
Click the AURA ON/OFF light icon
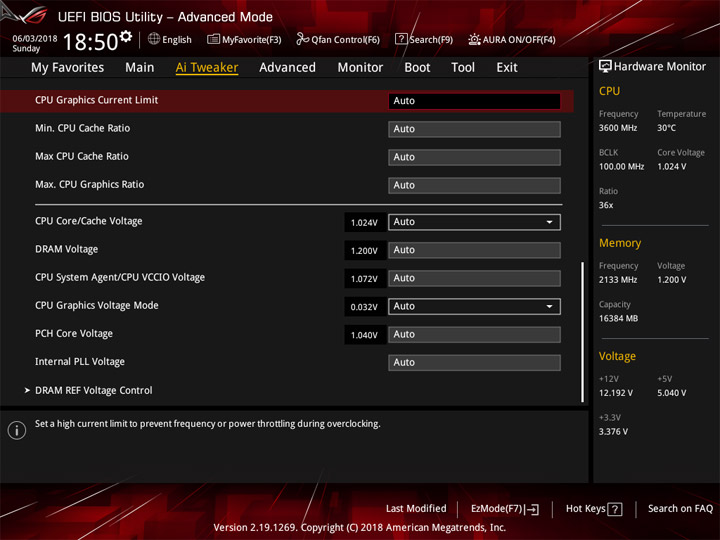(474, 39)
